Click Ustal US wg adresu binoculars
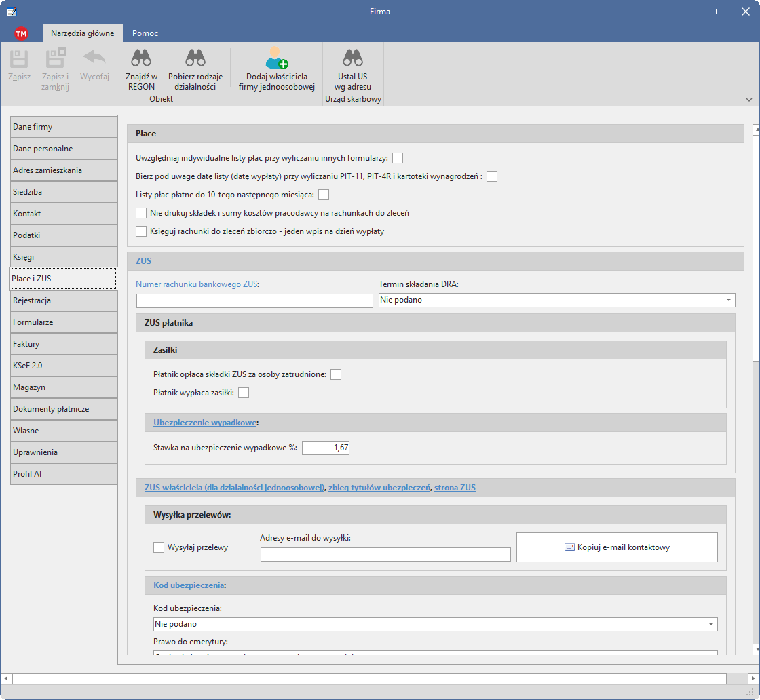Viewport: 760px width, 700px height. pyautogui.click(x=352, y=58)
